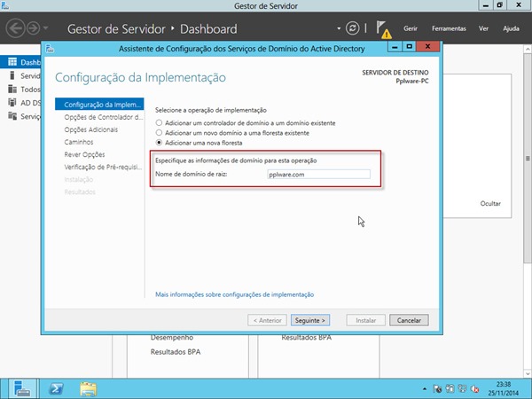Click the tray icon beside the flag icon
Screen dimensions: 532x399
pos(450,389)
